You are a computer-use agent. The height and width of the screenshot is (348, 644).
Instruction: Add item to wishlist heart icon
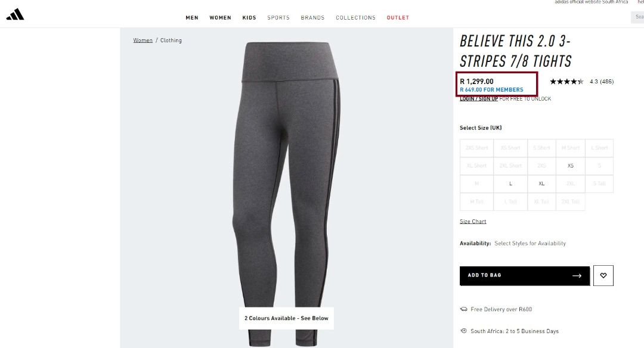603,275
